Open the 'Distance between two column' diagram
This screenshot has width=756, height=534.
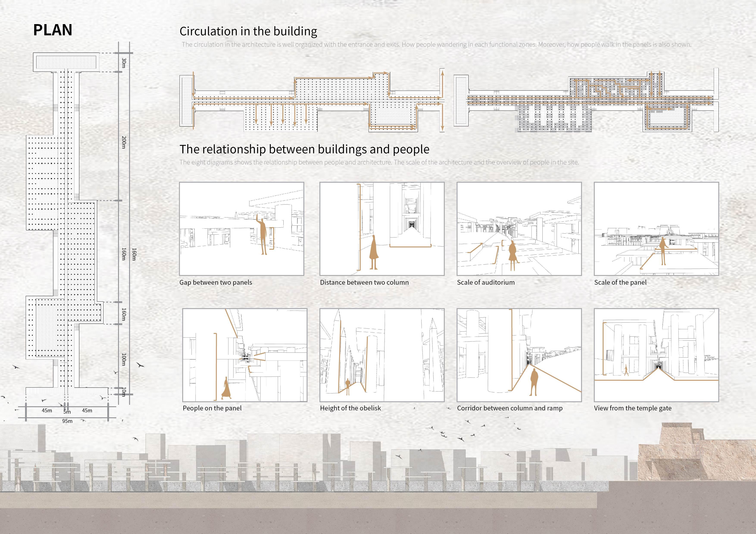click(x=382, y=229)
